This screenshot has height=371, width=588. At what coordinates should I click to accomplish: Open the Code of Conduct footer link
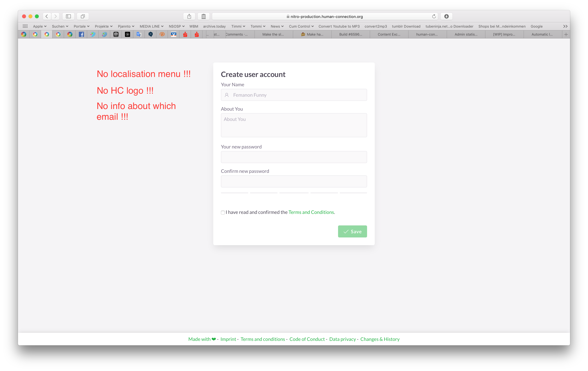pyautogui.click(x=307, y=339)
